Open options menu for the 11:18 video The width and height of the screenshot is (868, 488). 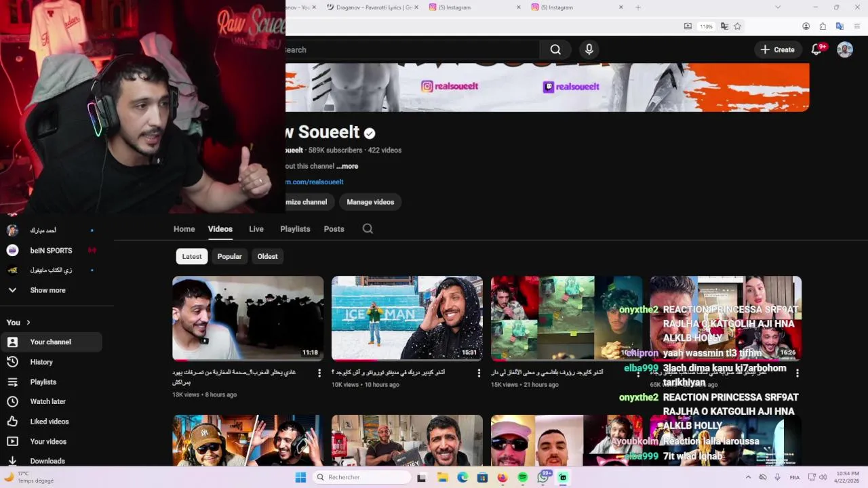pyautogui.click(x=319, y=373)
